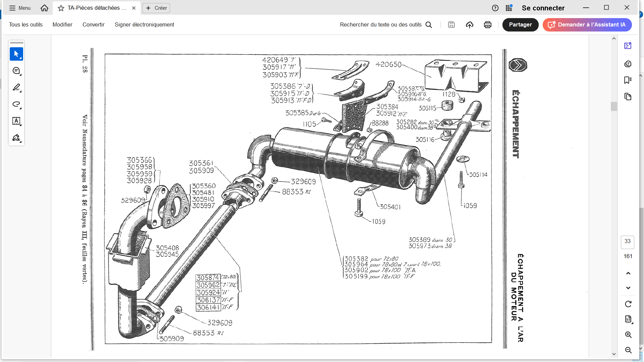Screen dimensions: 644x362
Task: Open the Convertir menu item
Action: click(94, 25)
